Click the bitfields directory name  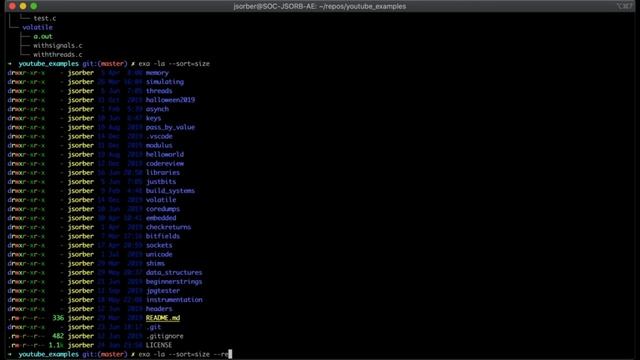pyautogui.click(x=163, y=236)
